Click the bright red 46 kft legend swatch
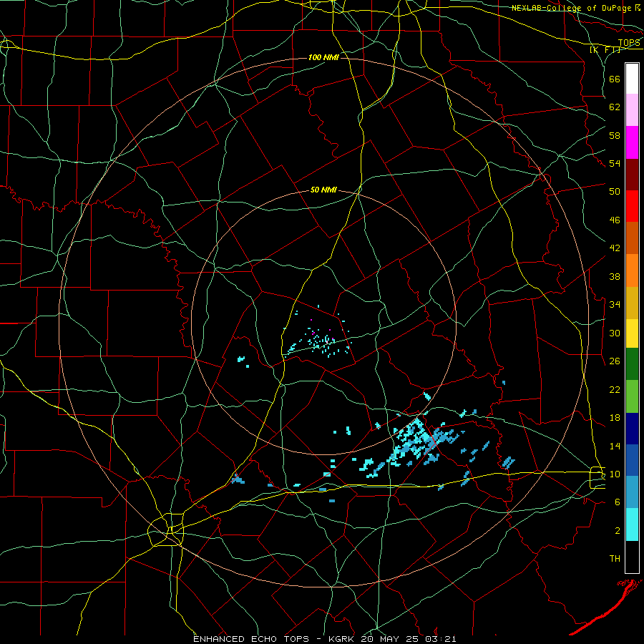The height and width of the screenshot is (644, 644). tap(632, 206)
